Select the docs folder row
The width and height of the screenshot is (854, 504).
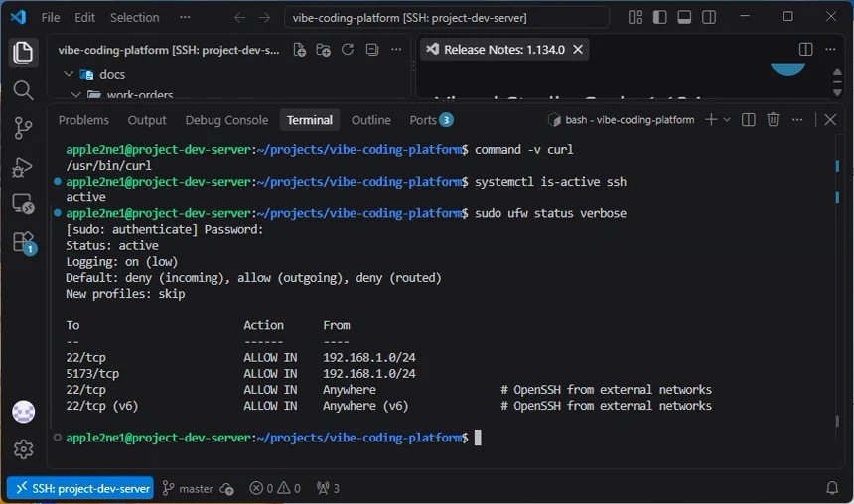click(x=228, y=74)
